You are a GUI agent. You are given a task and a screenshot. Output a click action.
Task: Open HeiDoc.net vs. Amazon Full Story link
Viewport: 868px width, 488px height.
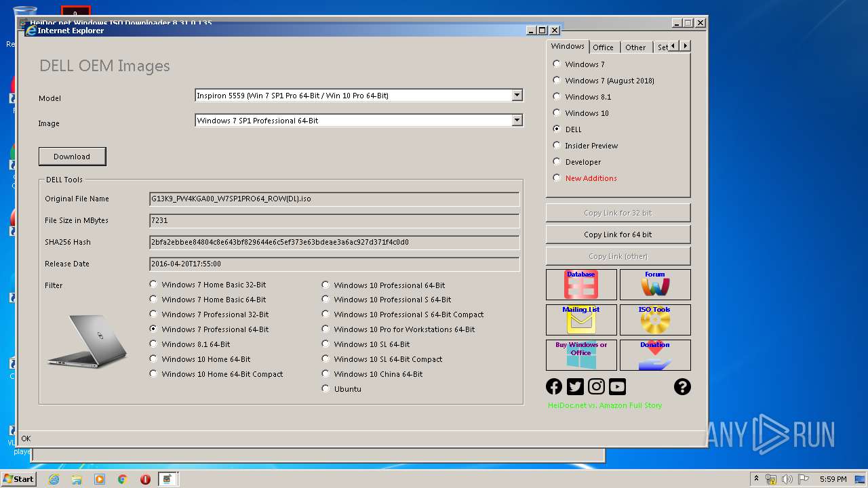pyautogui.click(x=605, y=405)
